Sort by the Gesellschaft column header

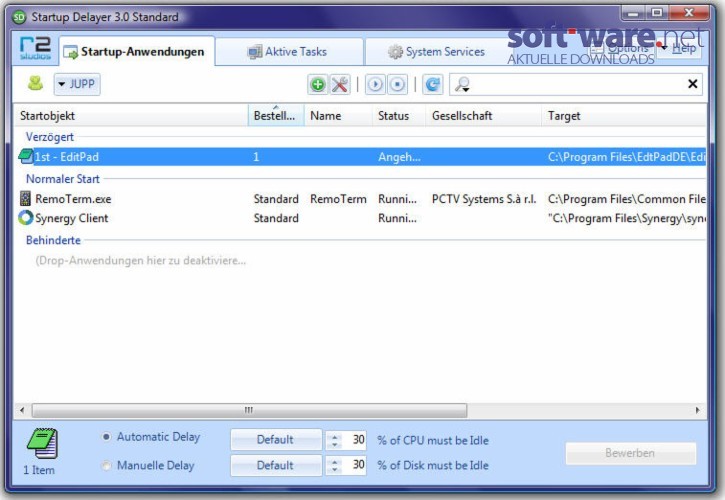(484, 116)
